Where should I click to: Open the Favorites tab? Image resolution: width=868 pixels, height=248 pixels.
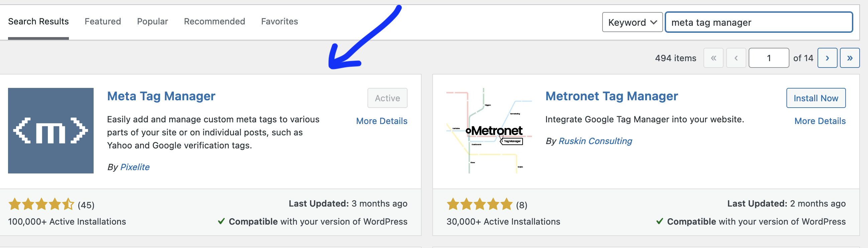[x=279, y=22]
